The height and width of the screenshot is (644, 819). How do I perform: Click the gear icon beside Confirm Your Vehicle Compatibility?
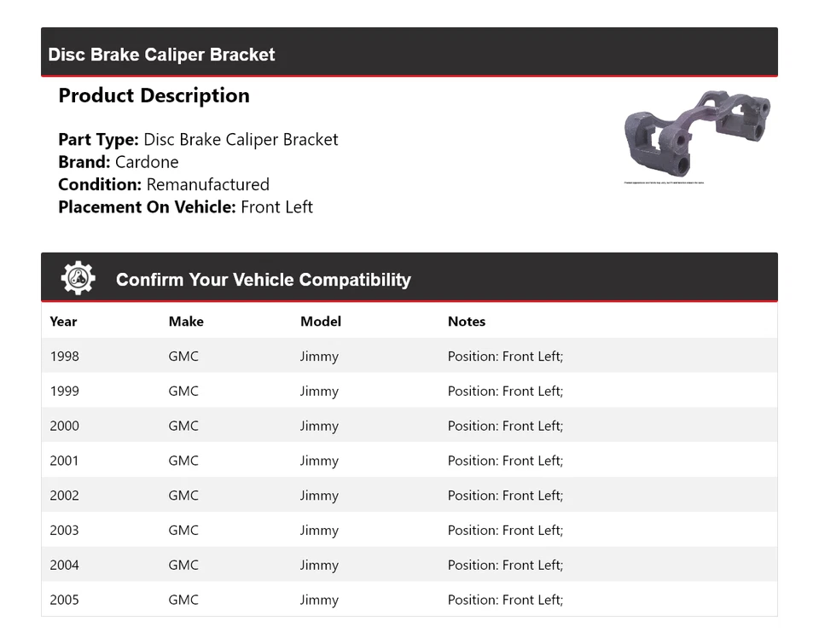pyautogui.click(x=78, y=279)
